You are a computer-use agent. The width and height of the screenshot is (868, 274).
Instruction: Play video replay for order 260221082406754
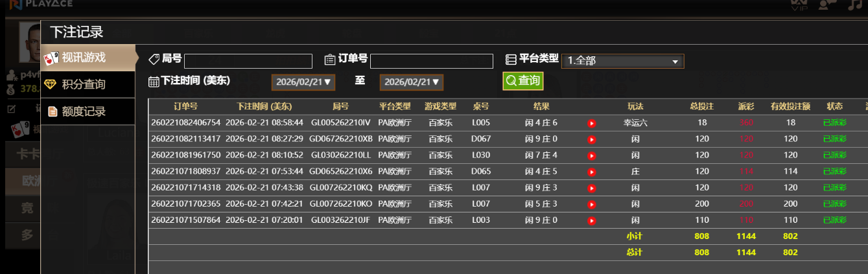coord(591,123)
